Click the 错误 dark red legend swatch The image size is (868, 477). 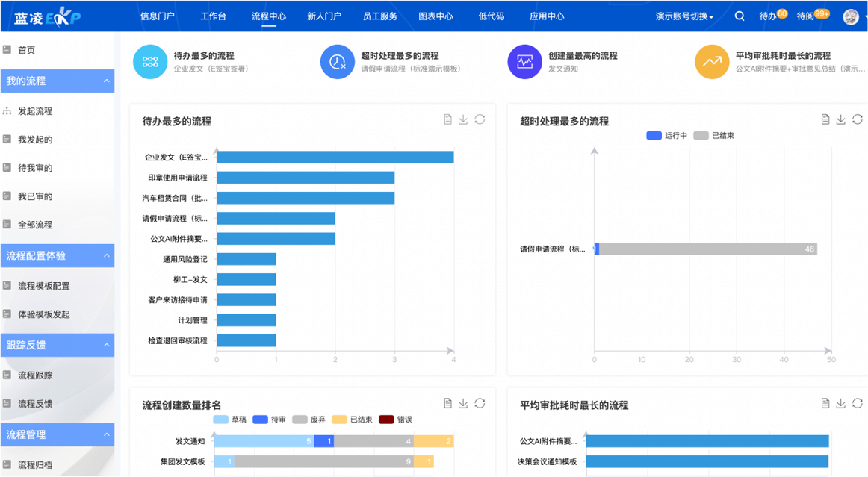click(x=386, y=420)
